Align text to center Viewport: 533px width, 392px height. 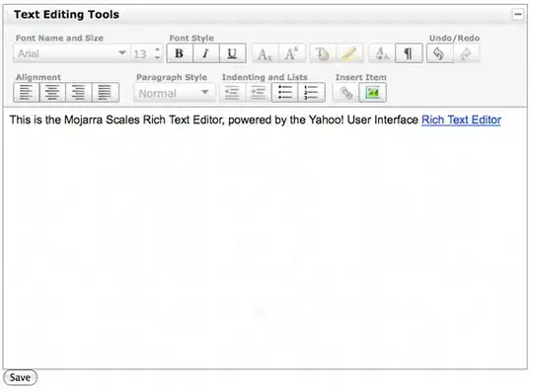tap(52, 93)
